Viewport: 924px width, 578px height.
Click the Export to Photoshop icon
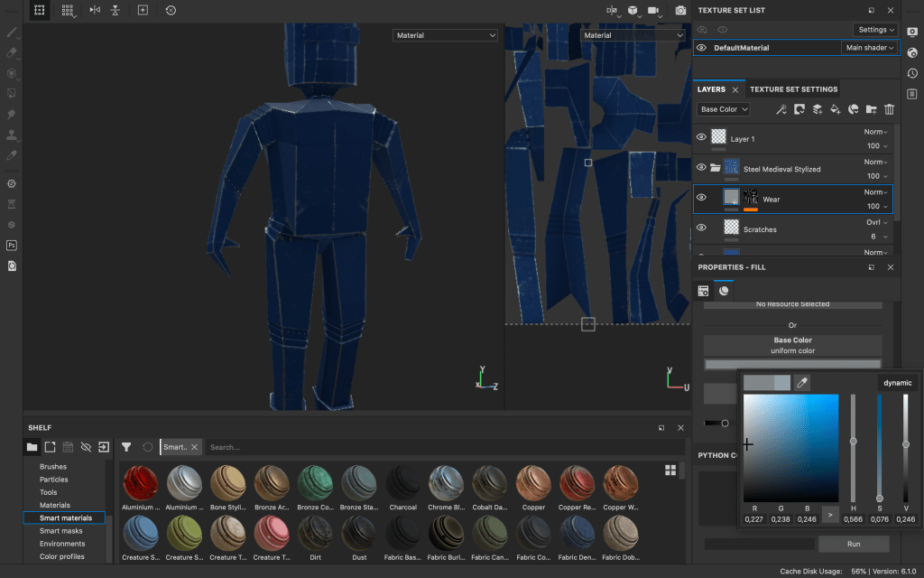point(12,245)
